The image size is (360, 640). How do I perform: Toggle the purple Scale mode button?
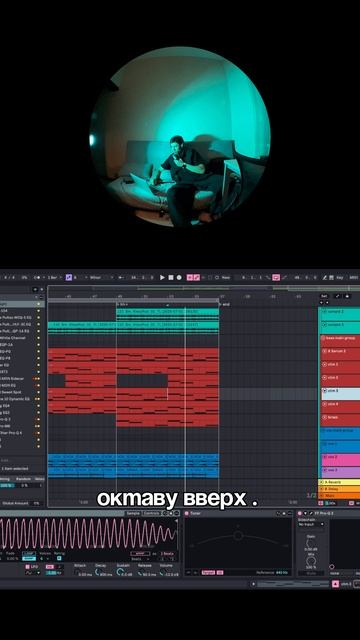tap(69, 277)
